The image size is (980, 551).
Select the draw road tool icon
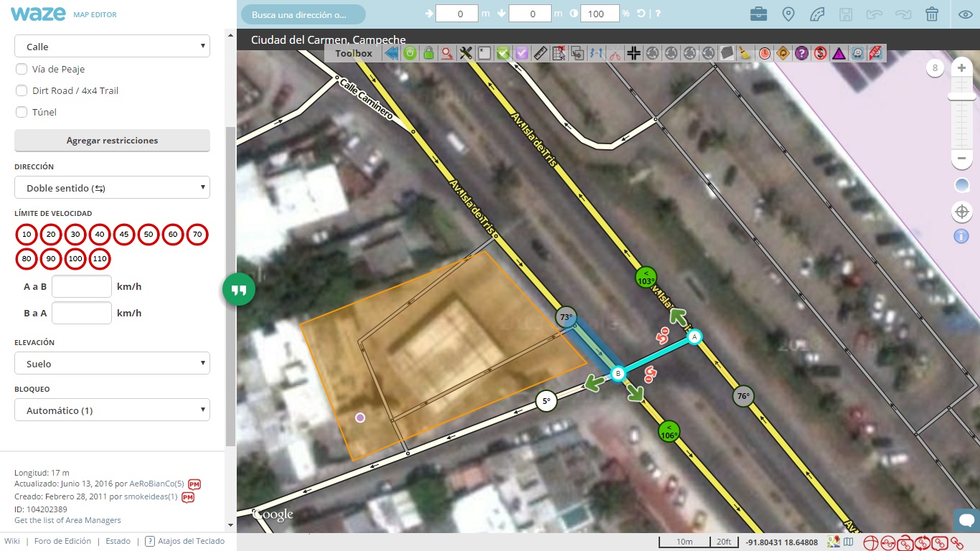(817, 14)
